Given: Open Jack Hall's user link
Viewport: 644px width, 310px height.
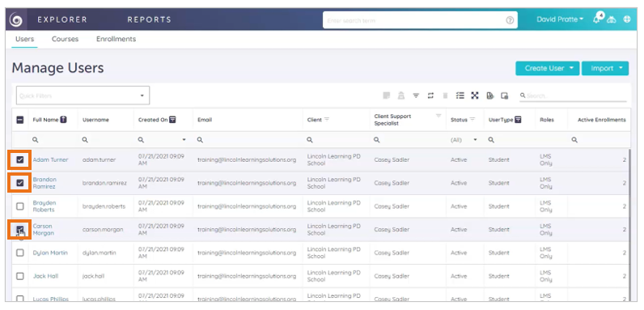Looking at the screenshot, I should pos(45,276).
